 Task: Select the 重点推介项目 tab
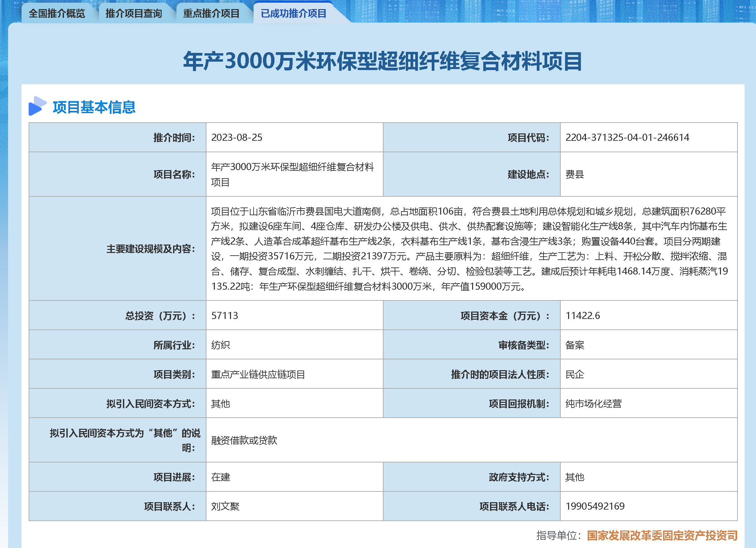click(x=211, y=13)
